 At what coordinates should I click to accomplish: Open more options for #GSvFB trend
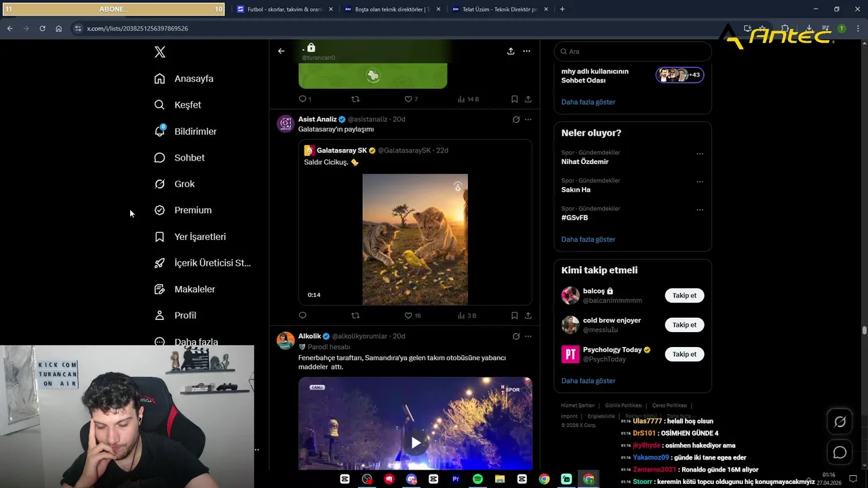(700, 209)
